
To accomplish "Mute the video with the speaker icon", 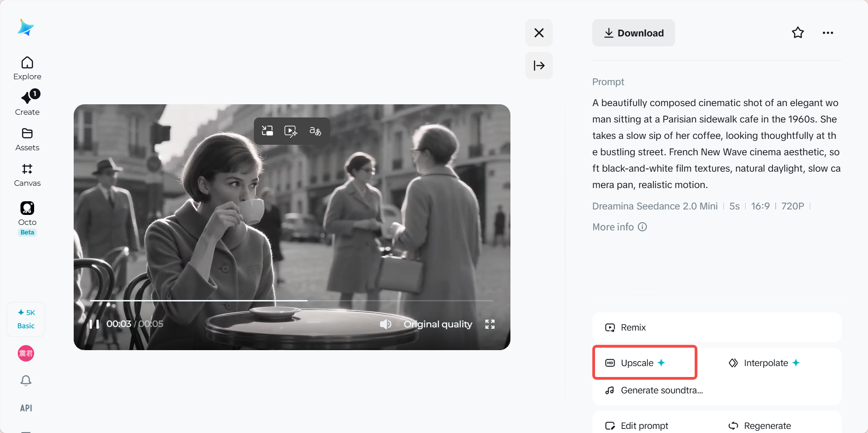I will point(386,324).
